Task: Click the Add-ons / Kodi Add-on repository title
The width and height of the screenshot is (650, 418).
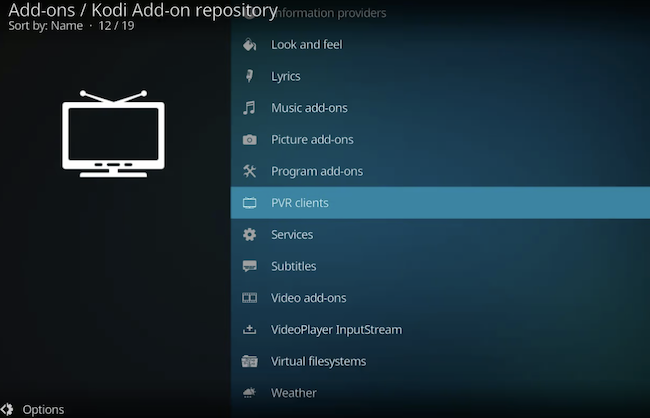Action: [x=143, y=10]
